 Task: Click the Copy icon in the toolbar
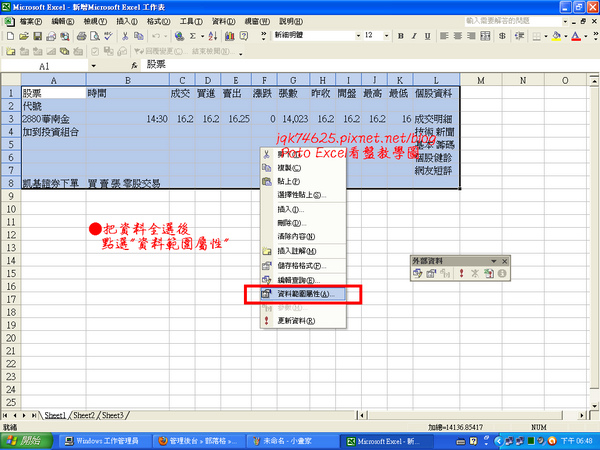[x=139, y=36]
